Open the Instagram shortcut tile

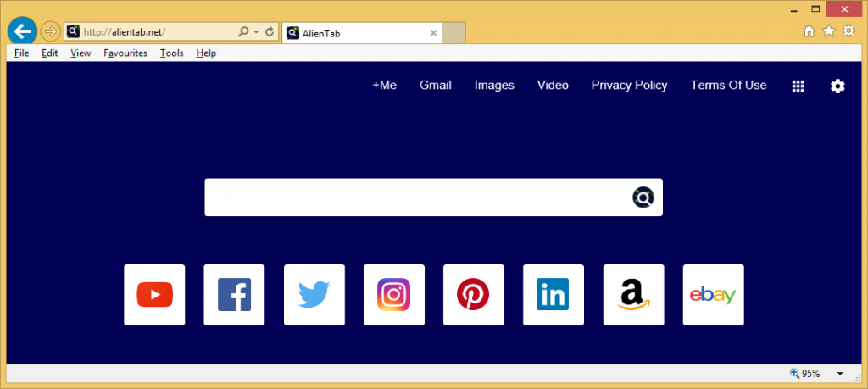(393, 295)
